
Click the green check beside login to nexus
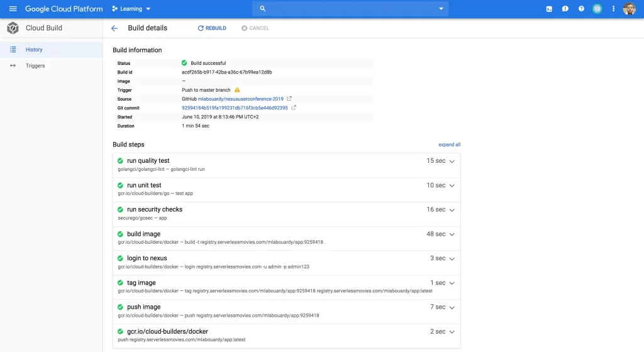tap(120, 258)
